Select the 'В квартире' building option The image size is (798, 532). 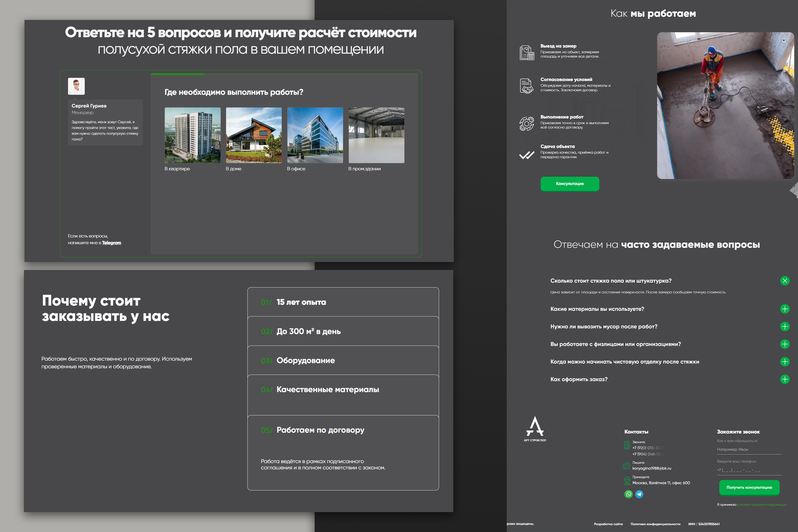[192, 135]
